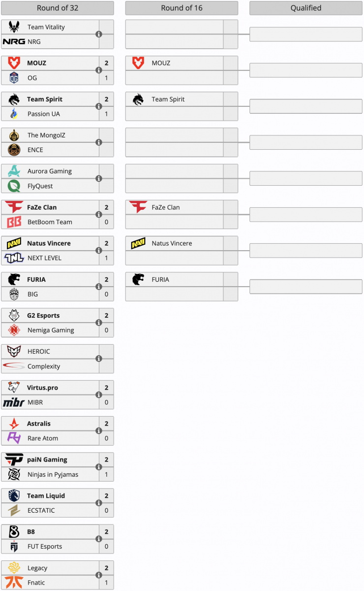Screen dimensions: 364x591
Task: Click the Fnatic logo icon
Action: click(x=14, y=583)
